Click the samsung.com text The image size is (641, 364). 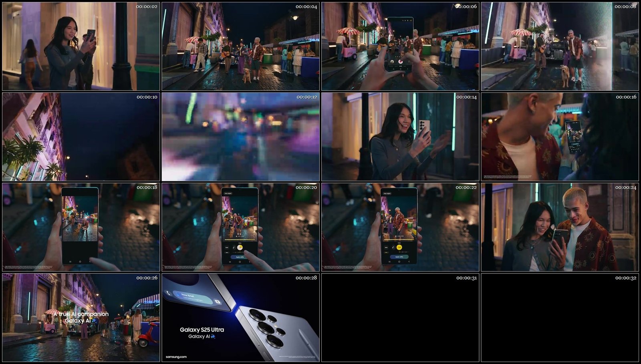tap(176, 357)
